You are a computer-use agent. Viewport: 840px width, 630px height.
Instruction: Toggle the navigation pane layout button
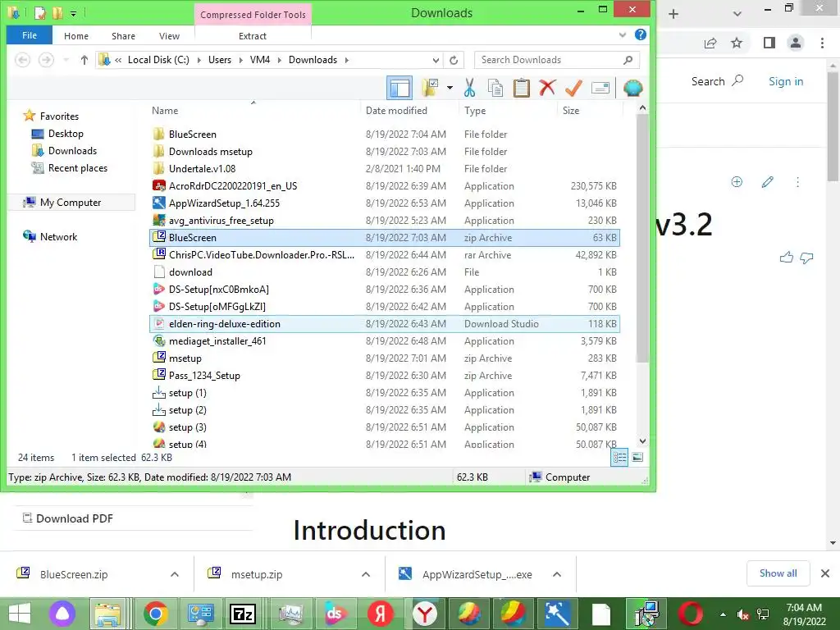(399, 88)
